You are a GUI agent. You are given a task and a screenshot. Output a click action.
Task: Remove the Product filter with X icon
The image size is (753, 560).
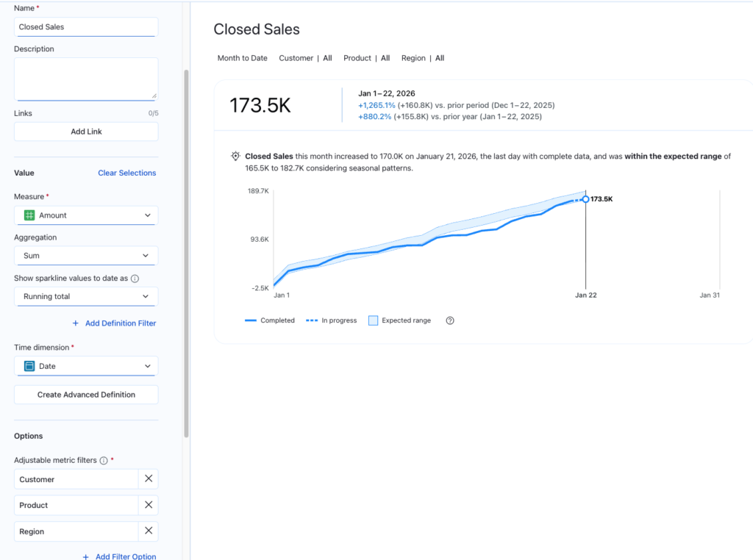tap(148, 506)
